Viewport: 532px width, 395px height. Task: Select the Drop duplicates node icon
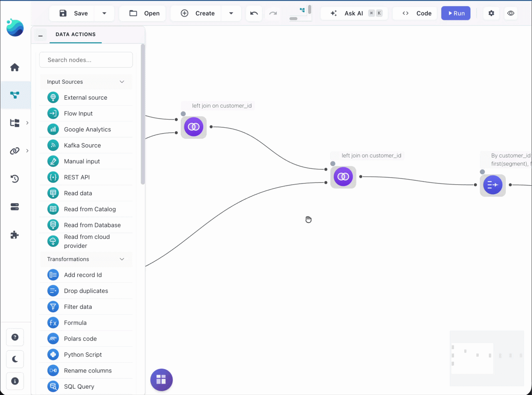53,291
